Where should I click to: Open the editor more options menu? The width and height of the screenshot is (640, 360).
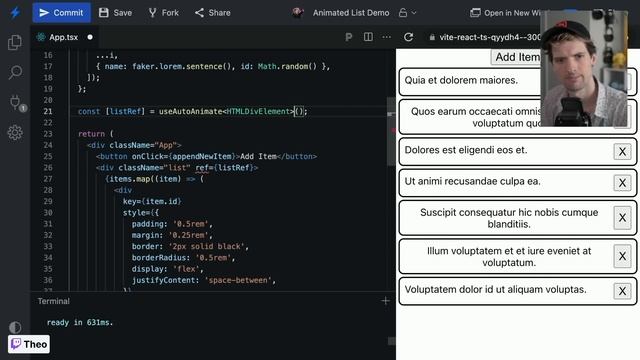[x=387, y=37]
